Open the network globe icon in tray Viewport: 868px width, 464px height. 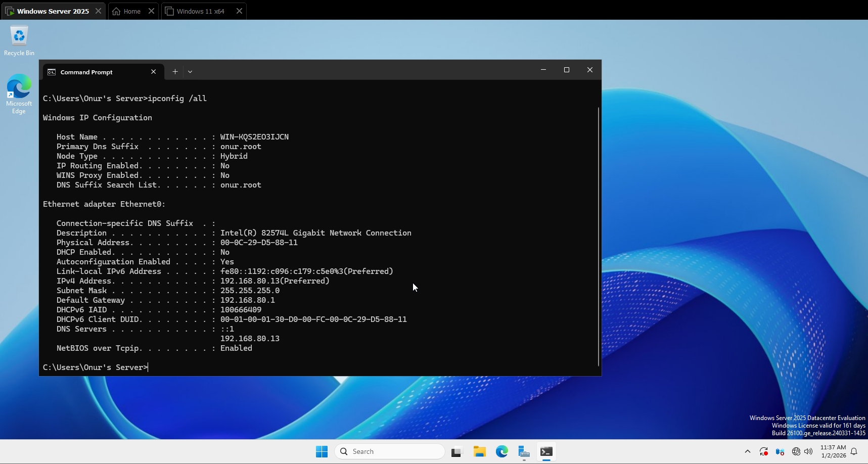796,451
